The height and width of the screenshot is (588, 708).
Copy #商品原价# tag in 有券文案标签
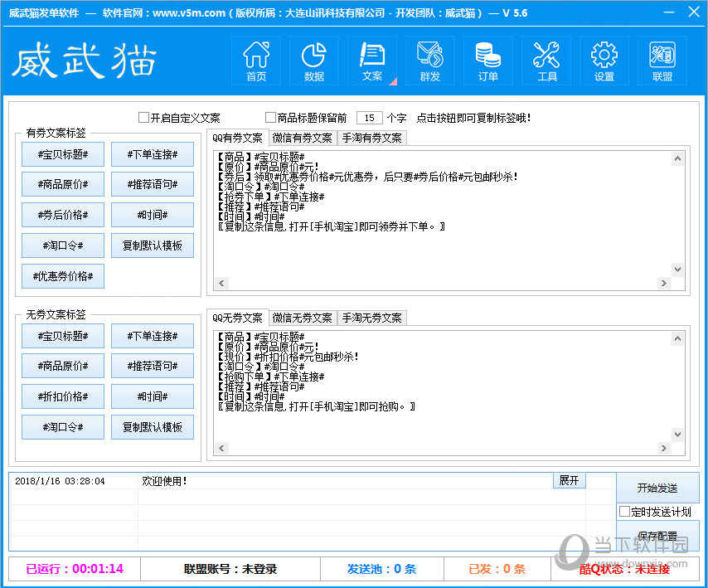coord(63,184)
